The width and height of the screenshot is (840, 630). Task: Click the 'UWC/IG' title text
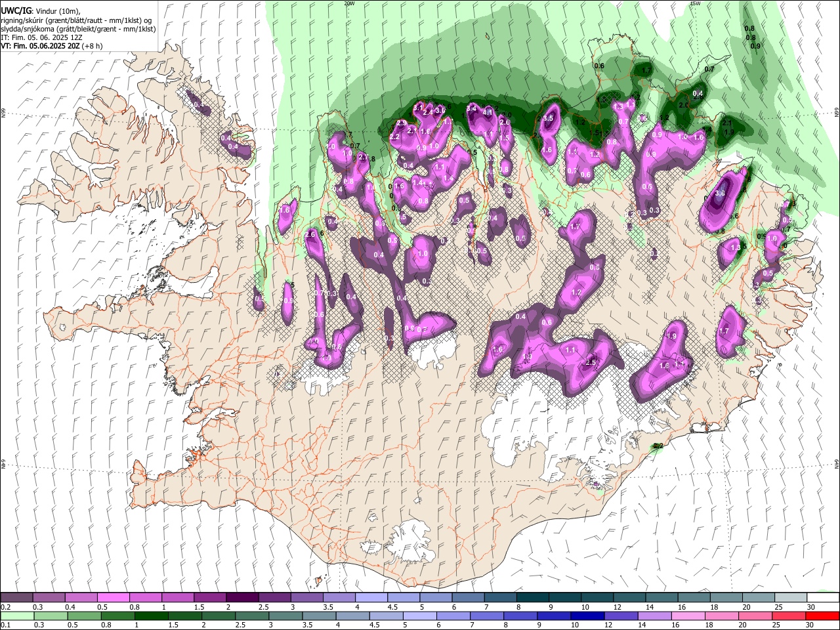coord(15,11)
